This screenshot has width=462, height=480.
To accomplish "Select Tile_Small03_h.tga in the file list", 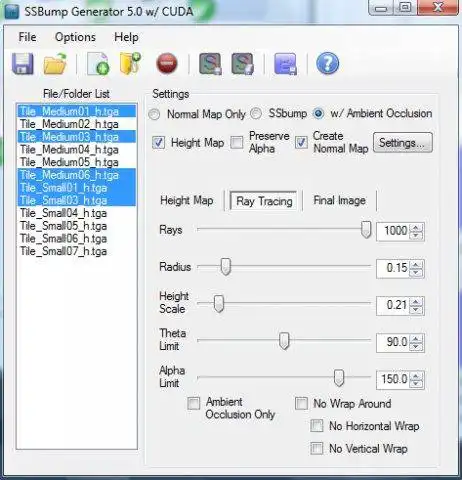I will click(77, 200).
